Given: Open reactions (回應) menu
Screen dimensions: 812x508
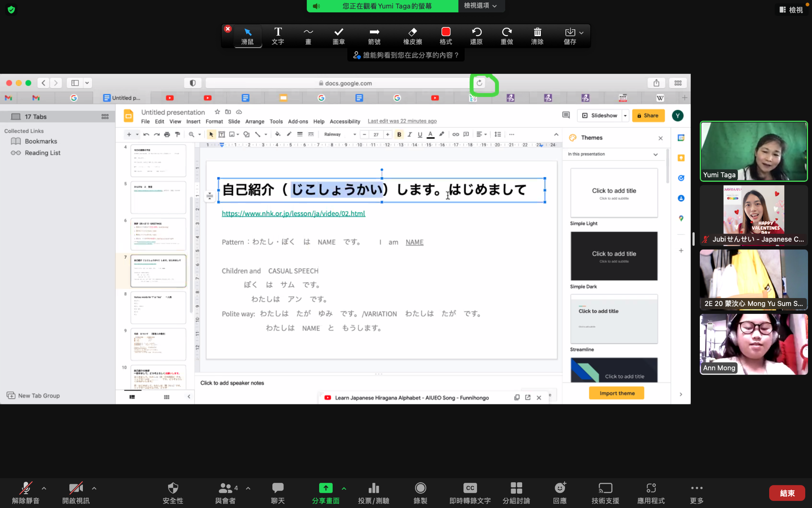Looking at the screenshot, I should [560, 493].
